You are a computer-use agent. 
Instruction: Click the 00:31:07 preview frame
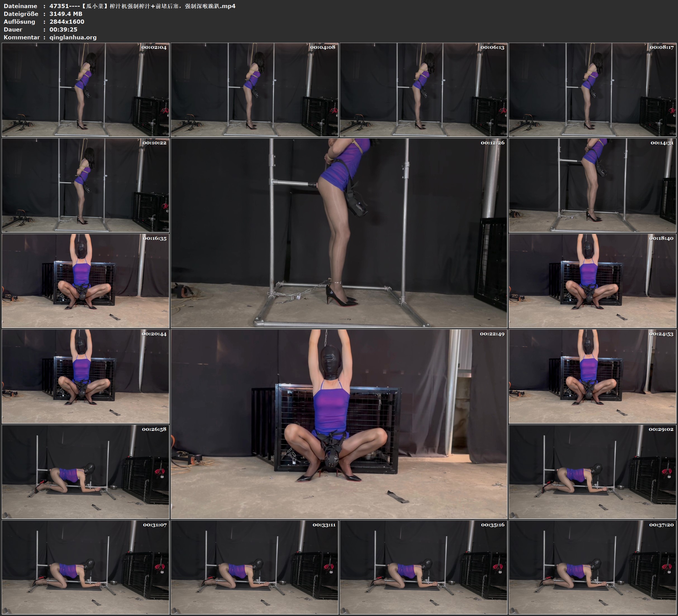(85, 567)
